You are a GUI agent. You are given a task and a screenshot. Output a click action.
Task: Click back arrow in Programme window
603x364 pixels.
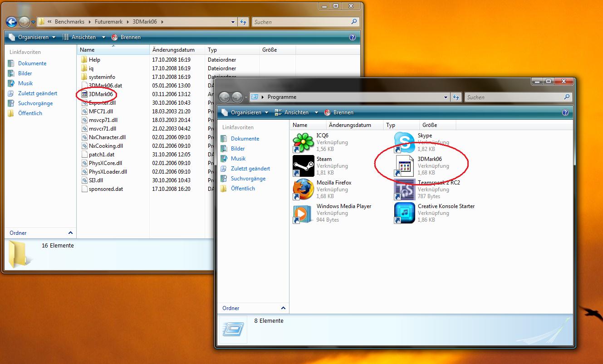[x=224, y=97]
